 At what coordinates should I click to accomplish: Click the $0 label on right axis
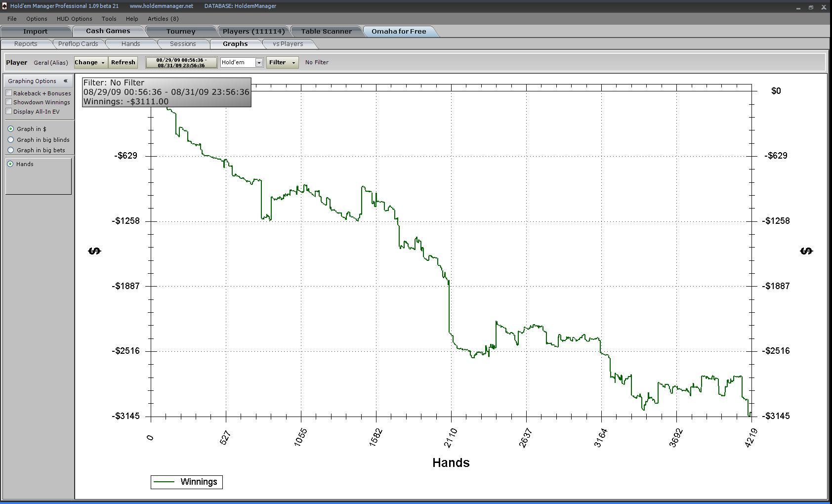click(776, 91)
